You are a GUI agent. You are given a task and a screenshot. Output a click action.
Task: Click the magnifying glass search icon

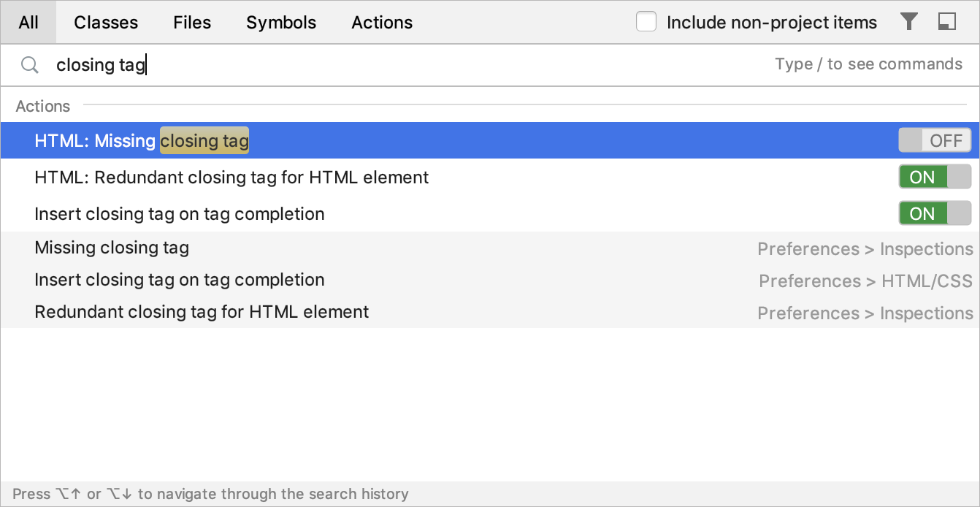tap(30, 65)
